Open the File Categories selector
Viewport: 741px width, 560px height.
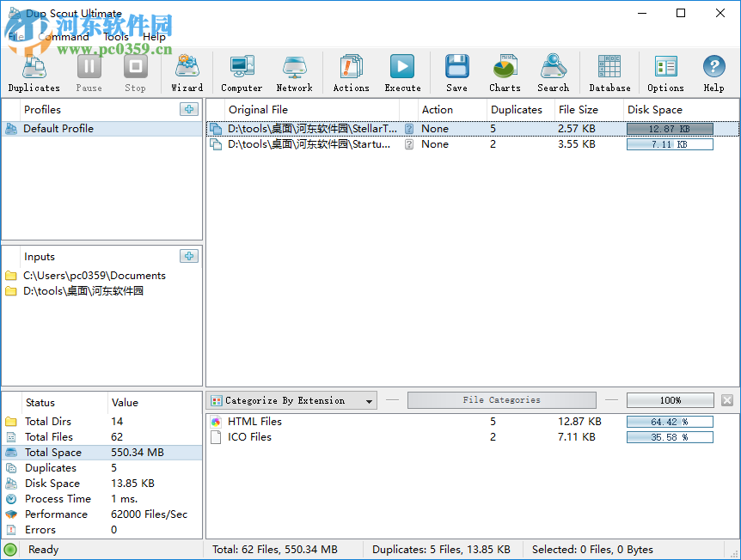501,400
